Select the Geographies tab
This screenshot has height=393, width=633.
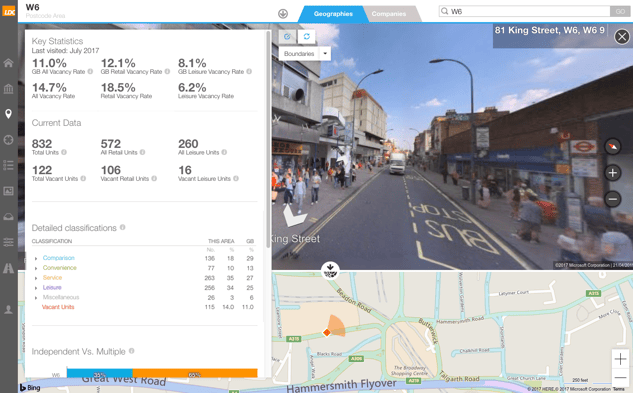pyautogui.click(x=333, y=14)
